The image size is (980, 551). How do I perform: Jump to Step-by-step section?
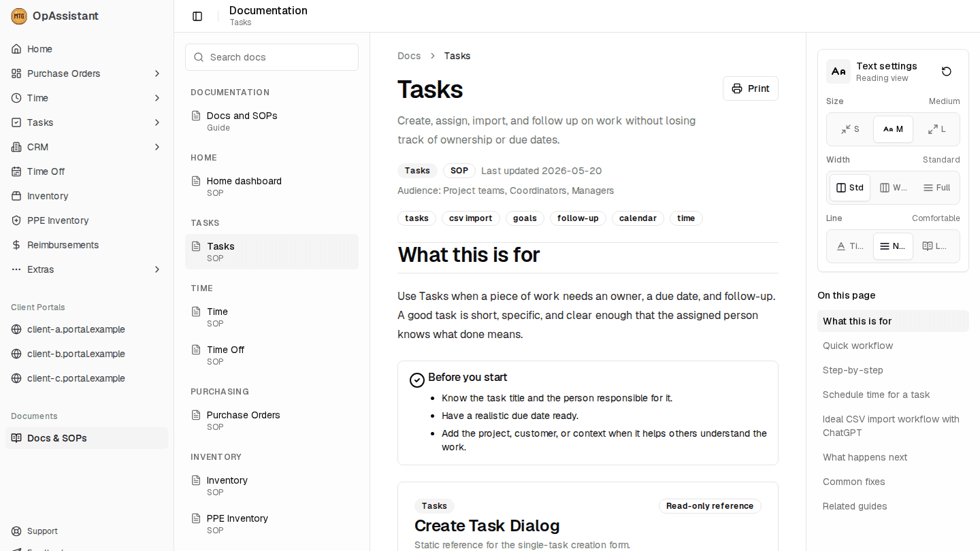tap(893, 370)
